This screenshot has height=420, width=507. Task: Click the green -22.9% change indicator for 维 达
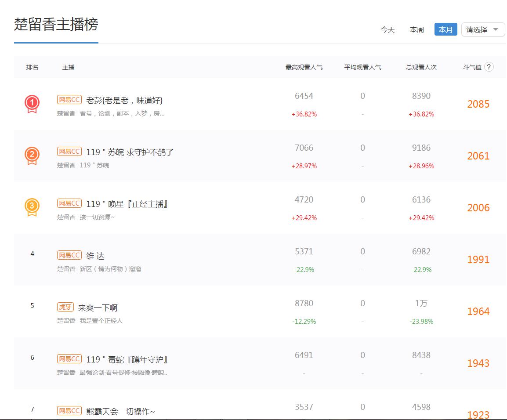click(304, 270)
